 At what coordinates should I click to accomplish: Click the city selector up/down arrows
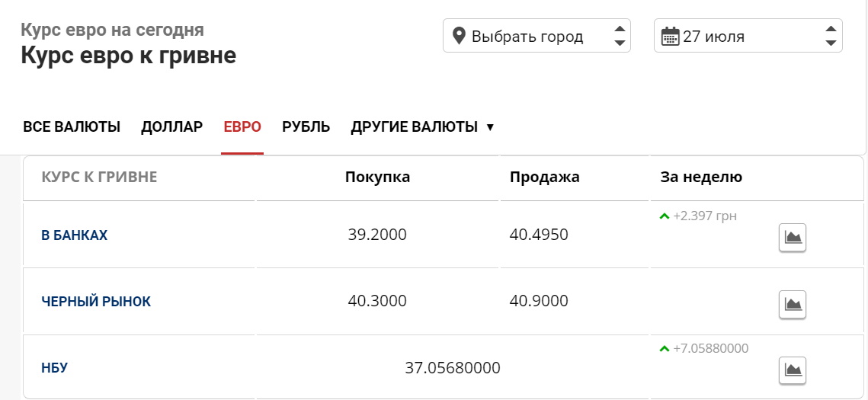pos(620,36)
